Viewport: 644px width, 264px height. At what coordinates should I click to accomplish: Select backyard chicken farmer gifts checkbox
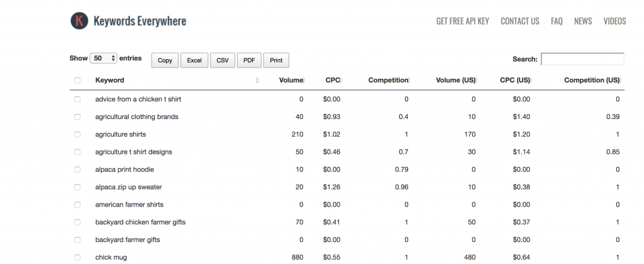(x=77, y=222)
